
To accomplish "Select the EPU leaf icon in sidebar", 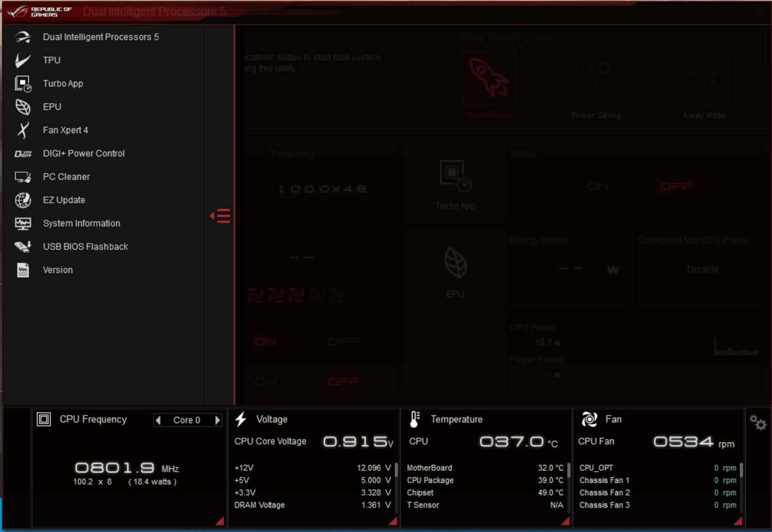I will tap(22, 107).
